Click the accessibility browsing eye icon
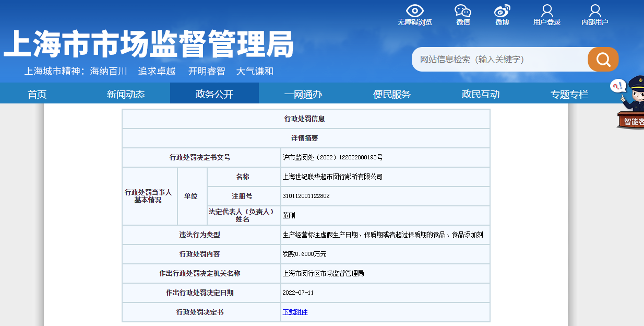This screenshot has width=644, height=326. 414,10
